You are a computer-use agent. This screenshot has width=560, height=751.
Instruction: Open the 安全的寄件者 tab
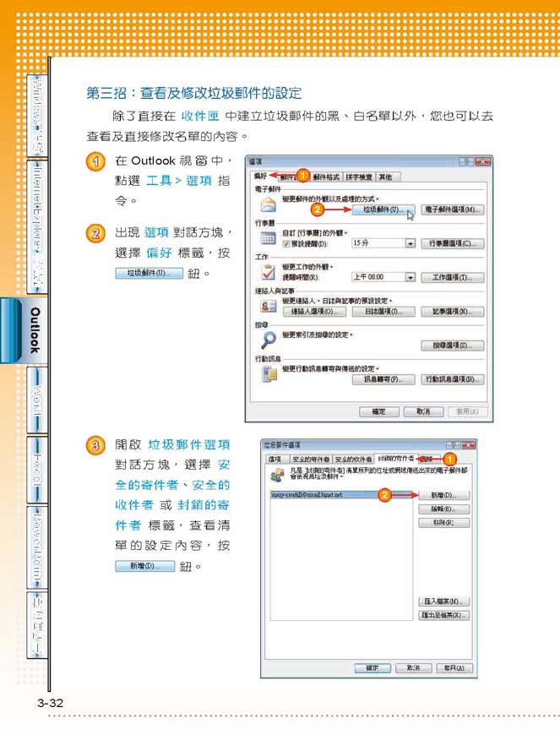[311, 460]
